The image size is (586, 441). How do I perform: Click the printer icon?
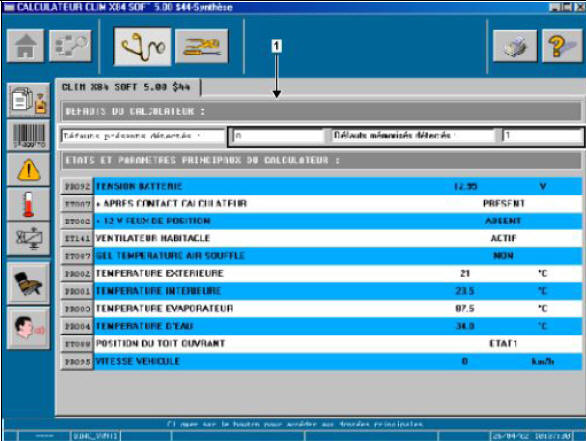pos(515,46)
